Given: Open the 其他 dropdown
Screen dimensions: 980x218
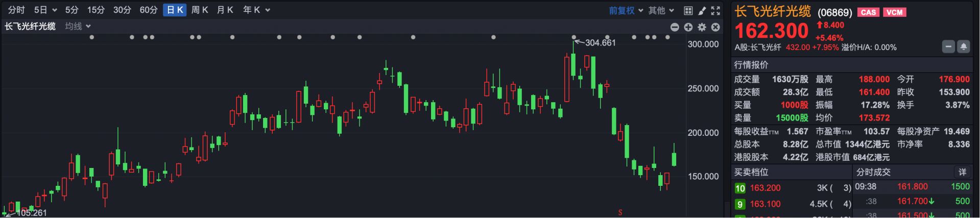Looking at the screenshot, I should 661,10.
